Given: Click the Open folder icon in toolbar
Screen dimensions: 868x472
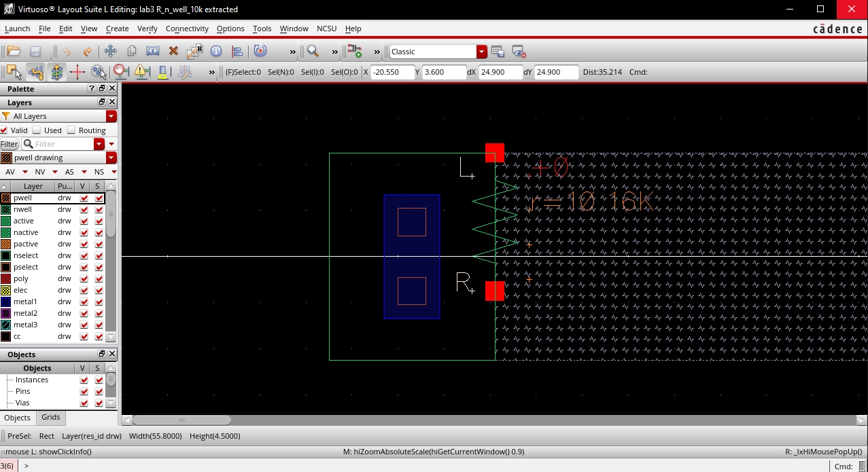Looking at the screenshot, I should [x=14, y=52].
